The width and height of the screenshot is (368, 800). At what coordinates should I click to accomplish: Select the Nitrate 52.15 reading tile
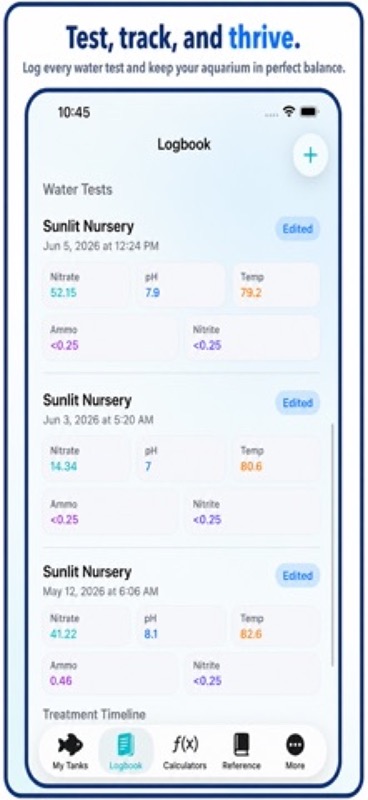point(86,285)
